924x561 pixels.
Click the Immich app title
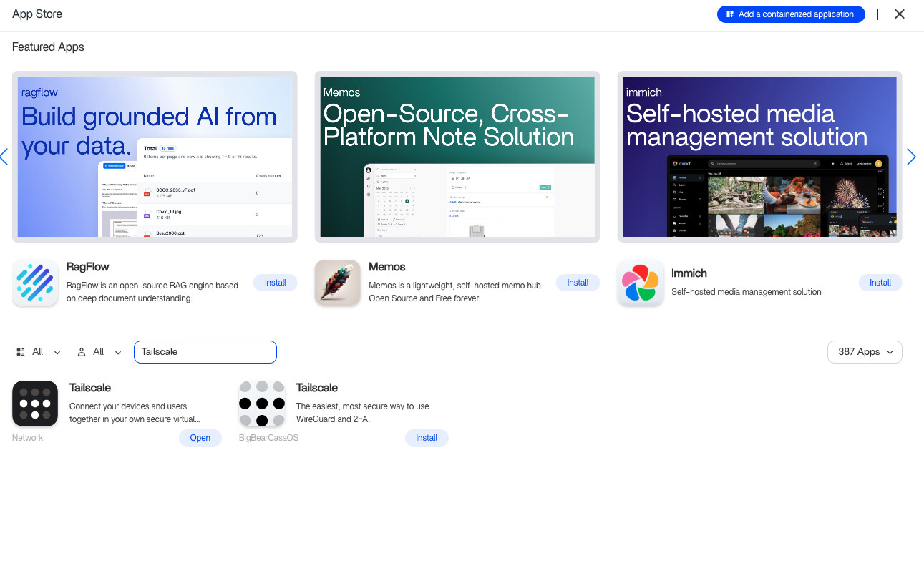[689, 273]
